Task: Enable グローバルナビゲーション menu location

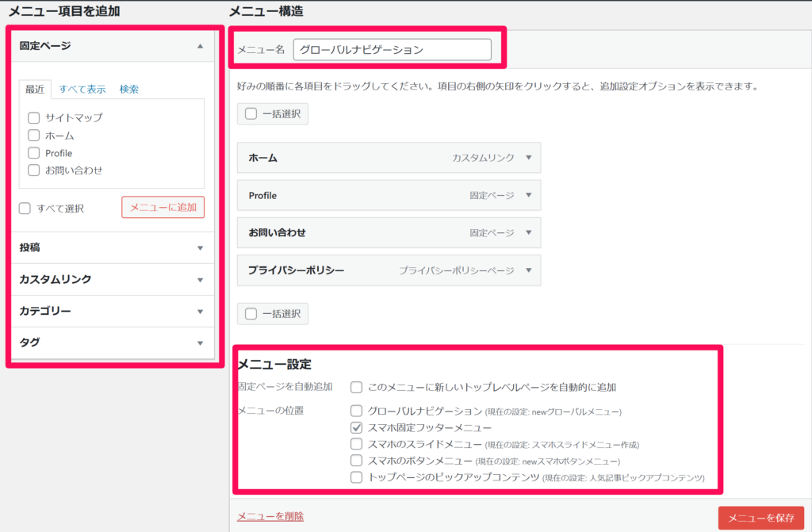Action: click(x=357, y=411)
